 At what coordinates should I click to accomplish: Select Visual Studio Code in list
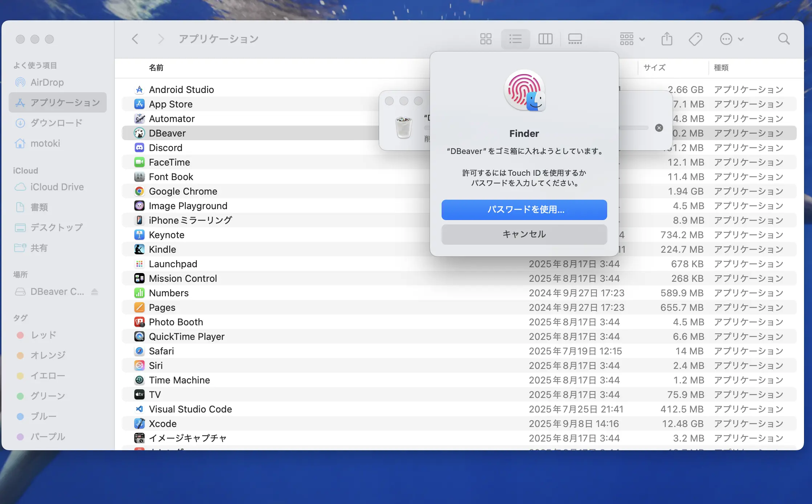190,409
